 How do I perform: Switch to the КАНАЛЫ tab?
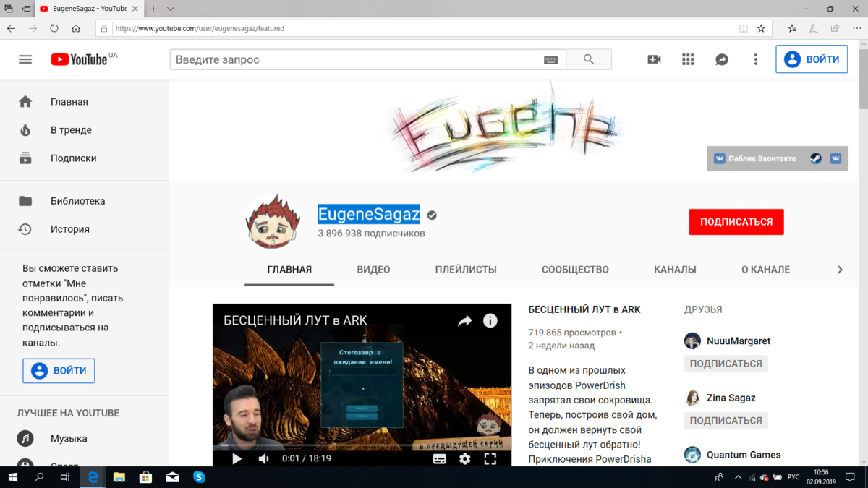(675, 270)
